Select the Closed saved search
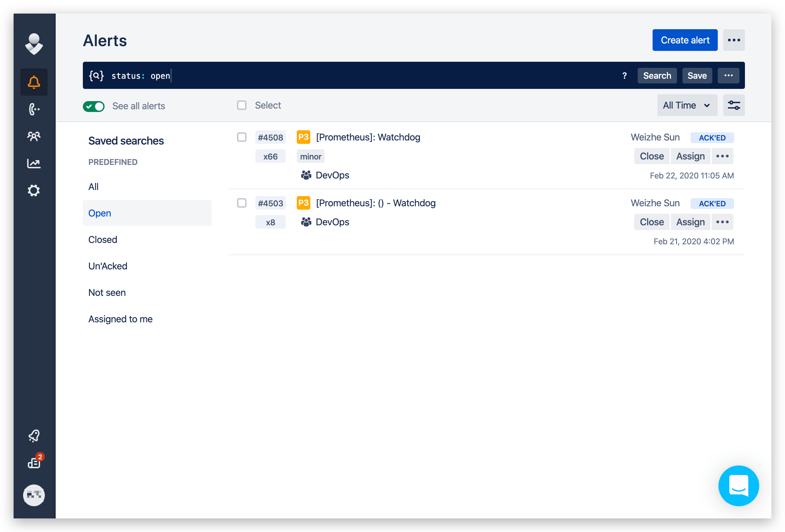The image size is (785, 532). coord(103,240)
